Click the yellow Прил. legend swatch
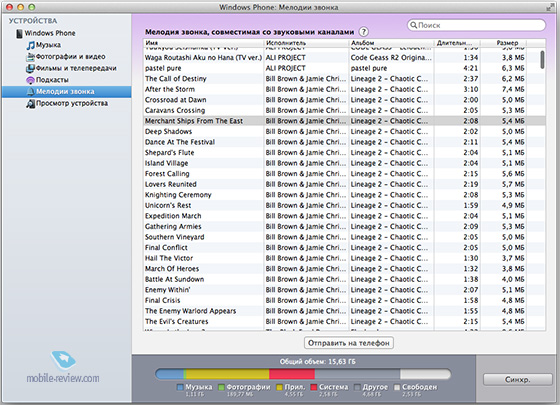The width and height of the screenshot is (560, 405). 279,388
